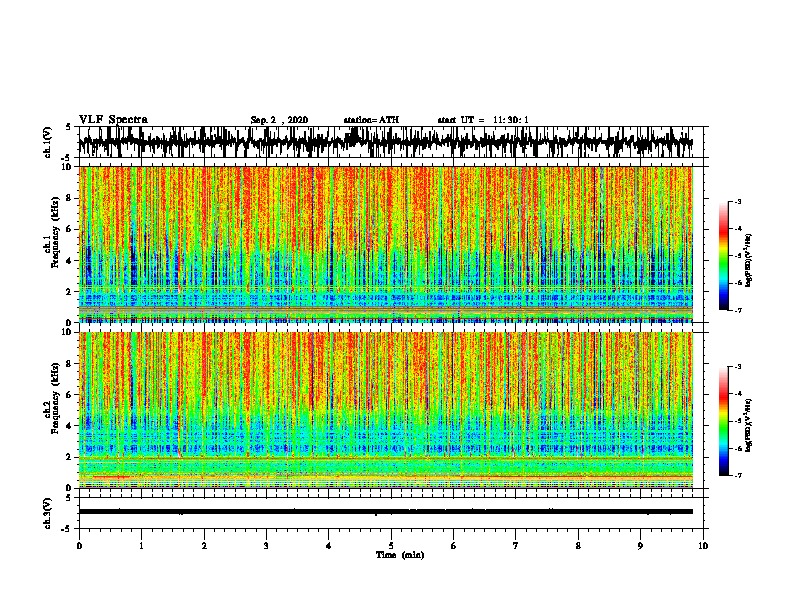
Task: Click the "start UT = 11:30: 1" header text
Action: 483,120
